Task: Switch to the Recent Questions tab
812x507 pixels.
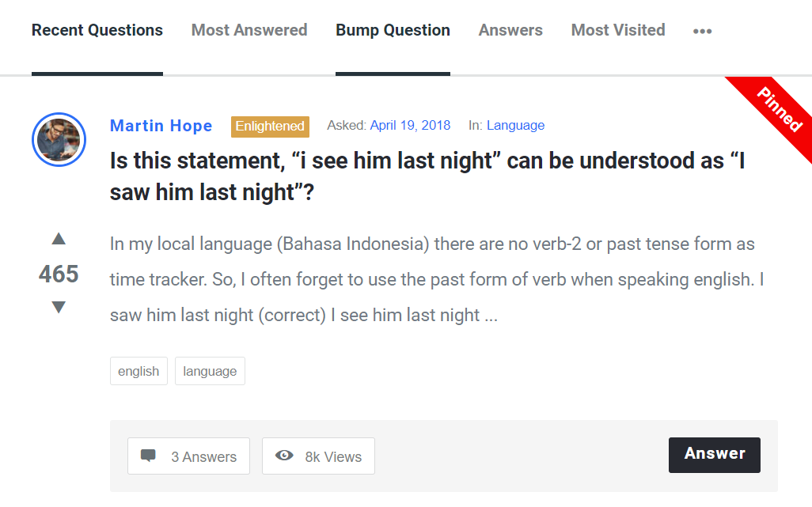Action: pos(97,30)
